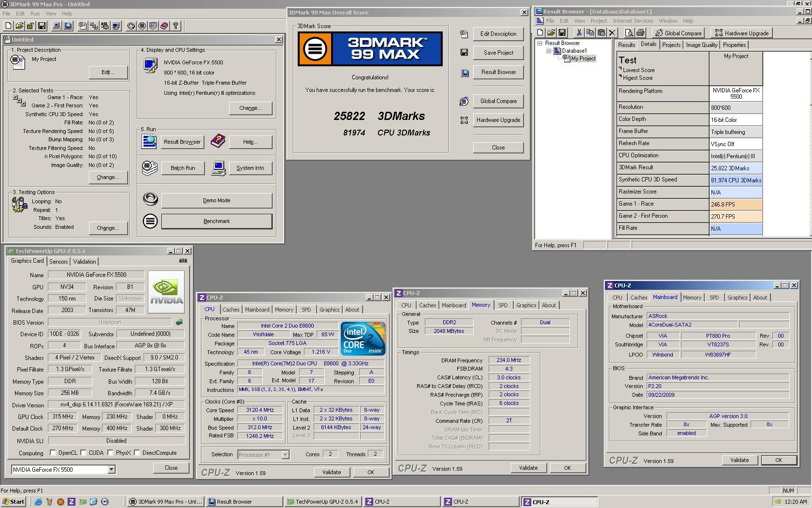
Task: Click purple Help book icon in 3DMark toolbar
Action: coord(164,26)
